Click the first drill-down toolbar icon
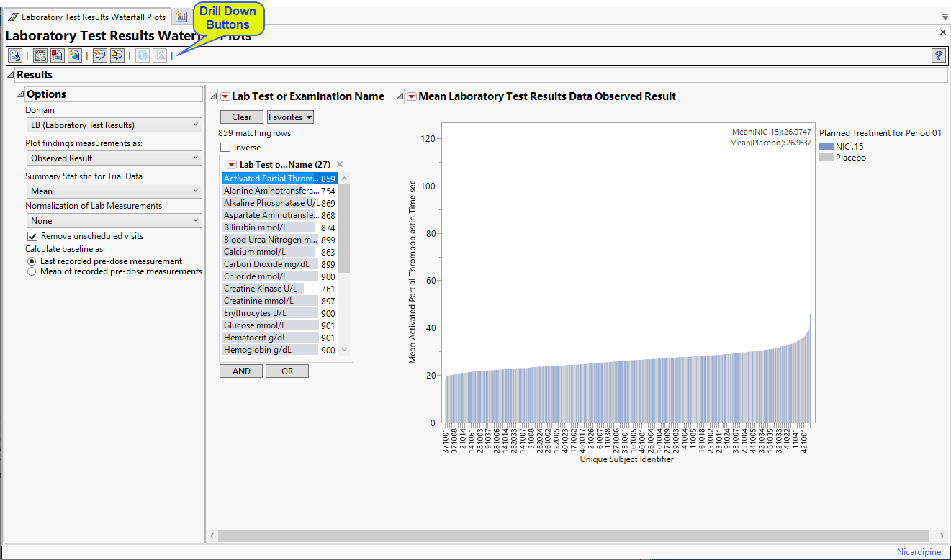This screenshot has height=560, width=951. (x=14, y=55)
